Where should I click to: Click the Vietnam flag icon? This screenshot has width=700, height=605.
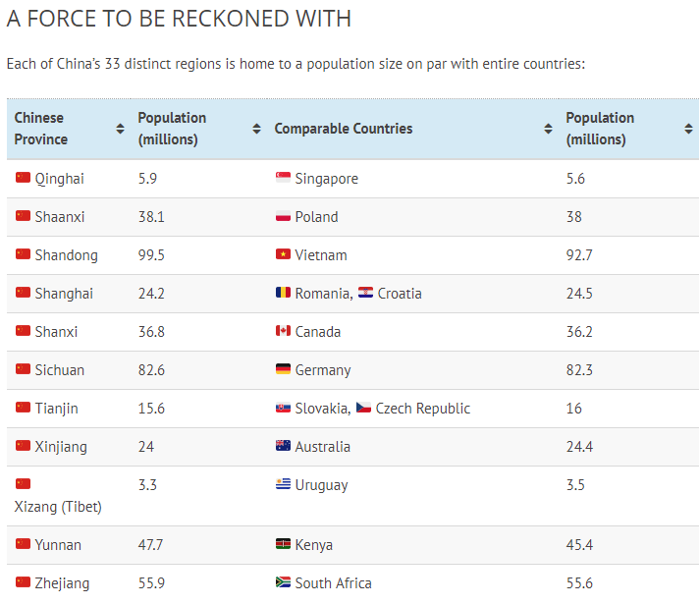(283, 254)
